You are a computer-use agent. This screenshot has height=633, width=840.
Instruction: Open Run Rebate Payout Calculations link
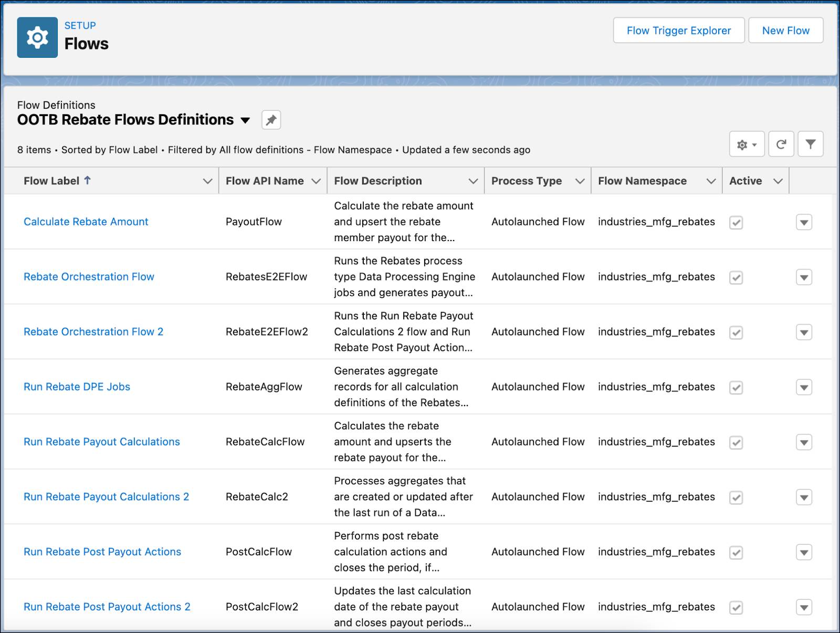[102, 442]
